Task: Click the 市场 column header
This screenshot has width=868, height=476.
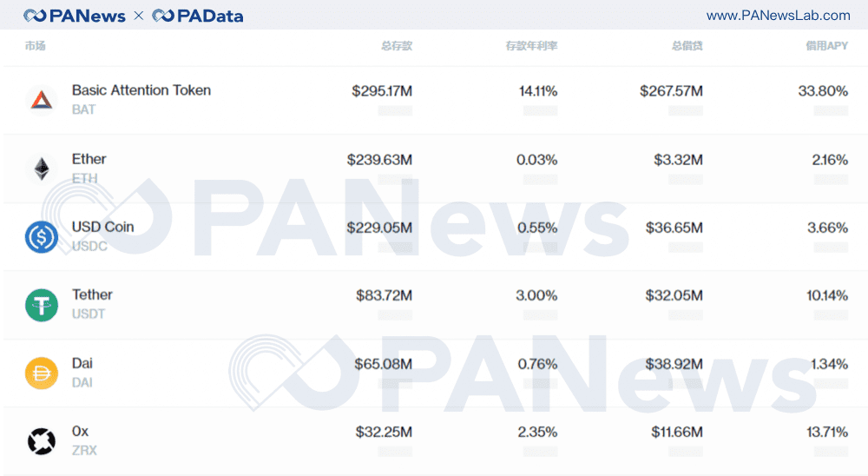Action: tap(35, 46)
